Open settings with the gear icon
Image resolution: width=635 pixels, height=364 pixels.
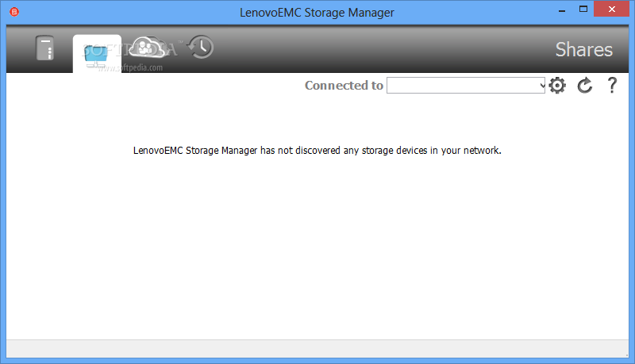(557, 86)
